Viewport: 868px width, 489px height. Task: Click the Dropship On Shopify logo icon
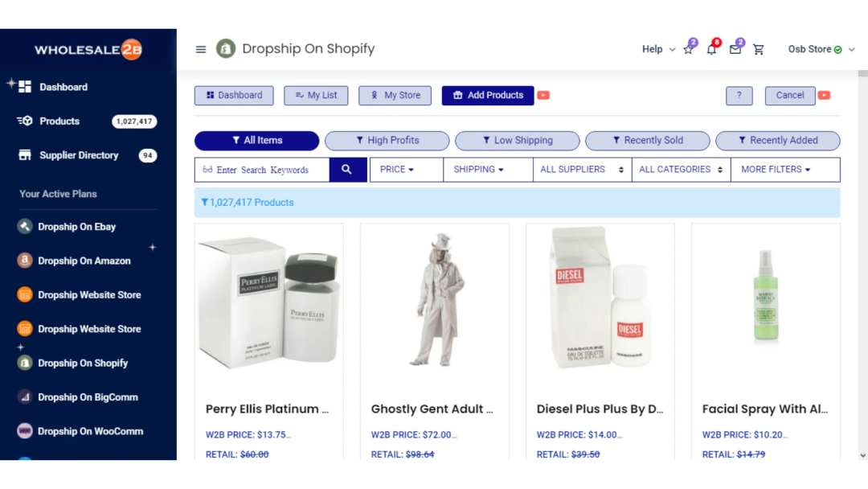pos(224,48)
